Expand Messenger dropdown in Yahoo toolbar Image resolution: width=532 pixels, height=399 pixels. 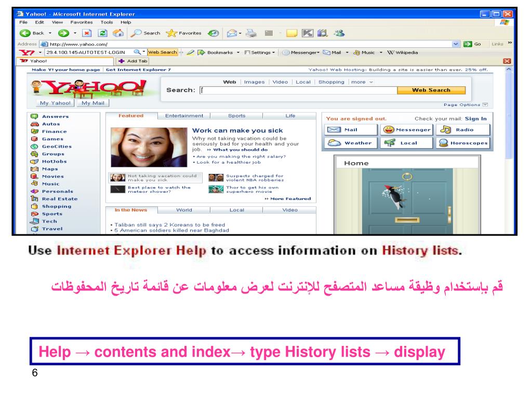click(x=318, y=52)
